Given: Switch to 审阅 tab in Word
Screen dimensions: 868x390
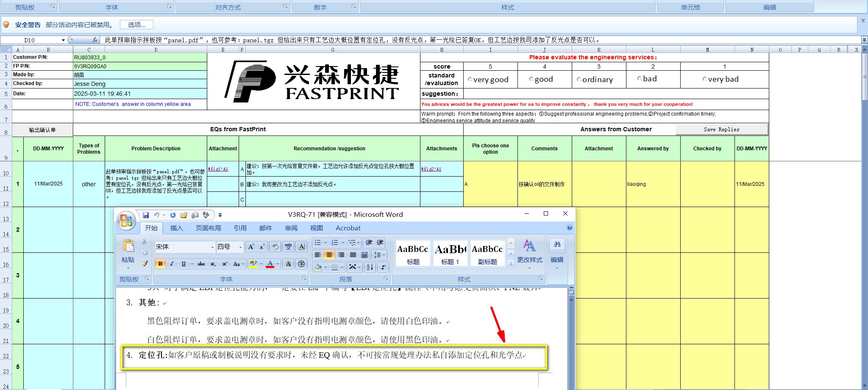Looking at the screenshot, I should click(x=291, y=228).
